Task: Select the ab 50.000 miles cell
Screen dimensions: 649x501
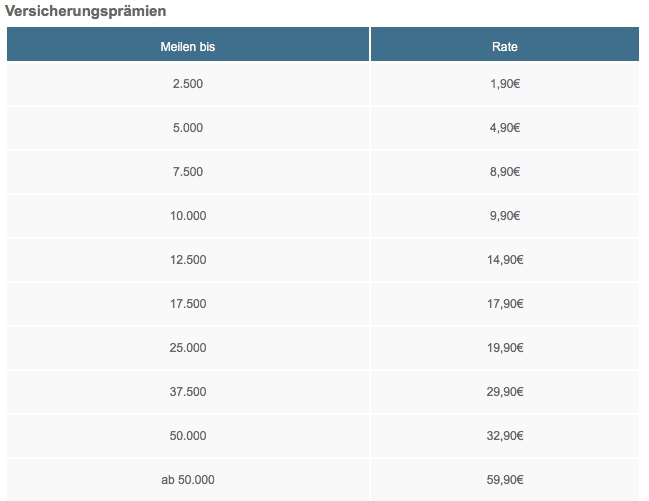Action: click(188, 480)
